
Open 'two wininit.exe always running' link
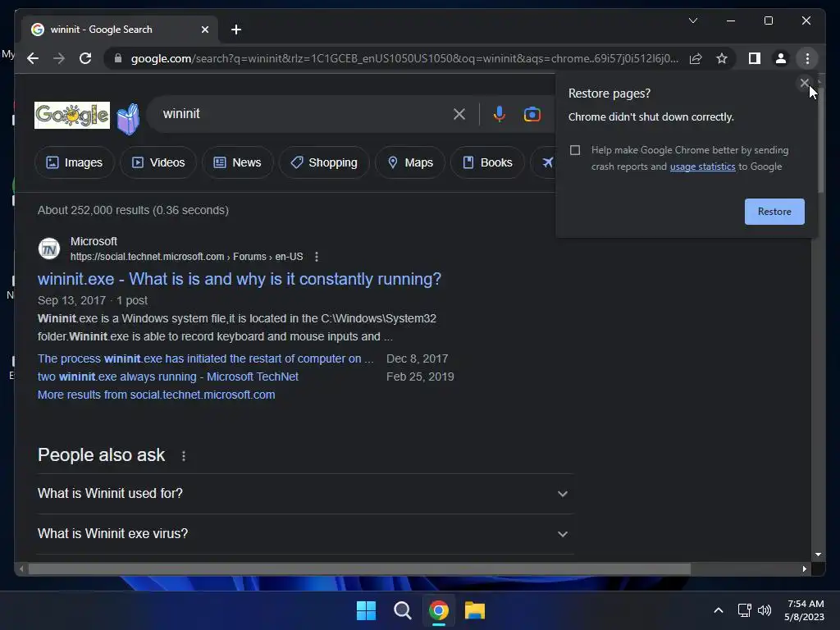[167, 377]
